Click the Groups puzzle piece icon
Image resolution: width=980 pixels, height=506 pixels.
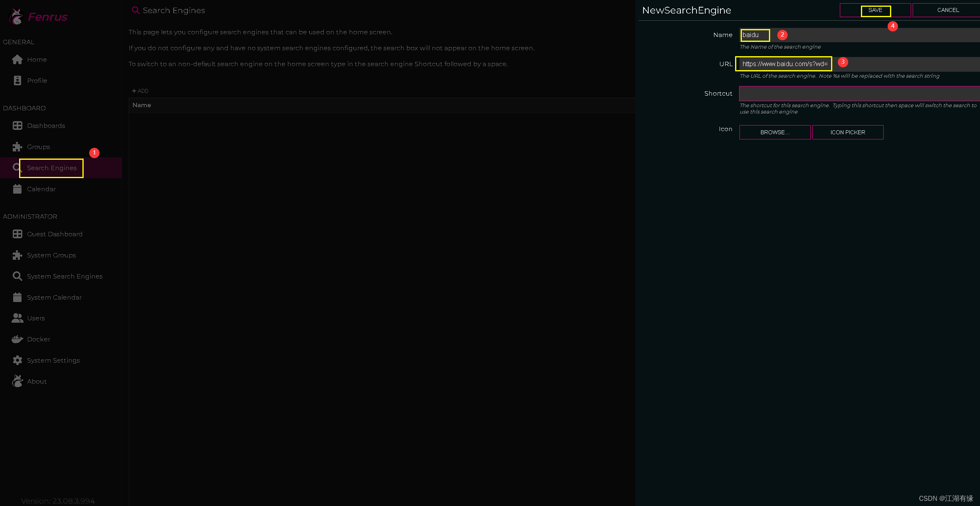pos(17,147)
